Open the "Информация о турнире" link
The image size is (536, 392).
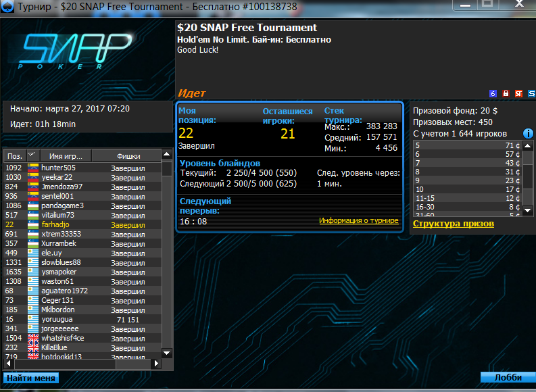[x=359, y=221]
